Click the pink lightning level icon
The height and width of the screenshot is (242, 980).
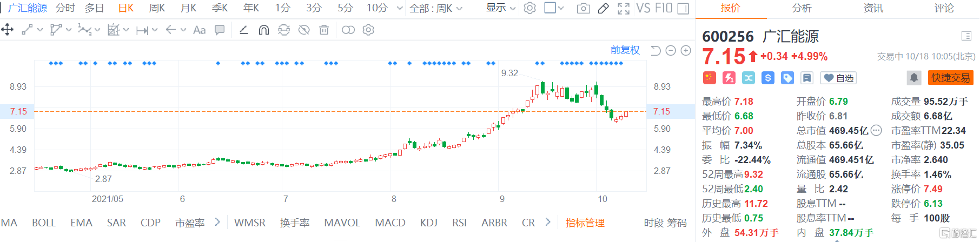[729, 78]
